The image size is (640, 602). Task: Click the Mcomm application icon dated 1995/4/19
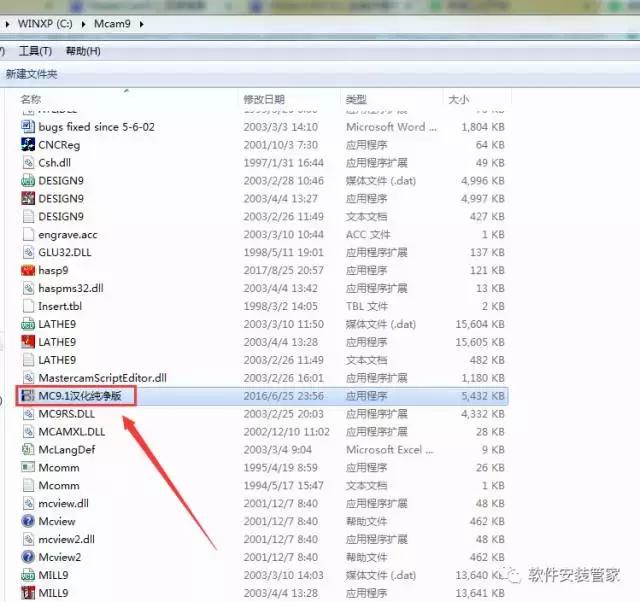pyautogui.click(x=28, y=467)
